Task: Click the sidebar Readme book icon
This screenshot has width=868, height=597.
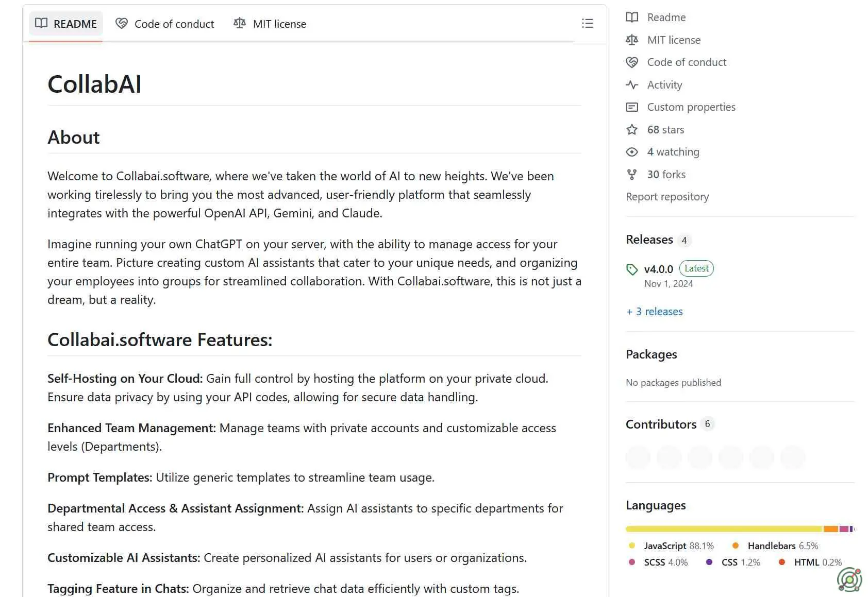Action: (x=632, y=17)
